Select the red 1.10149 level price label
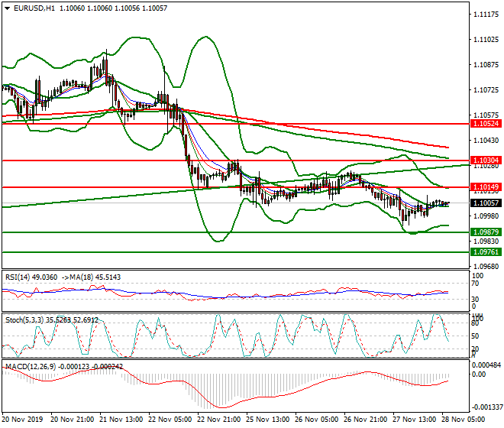The width and height of the screenshot is (504, 428). click(x=486, y=187)
